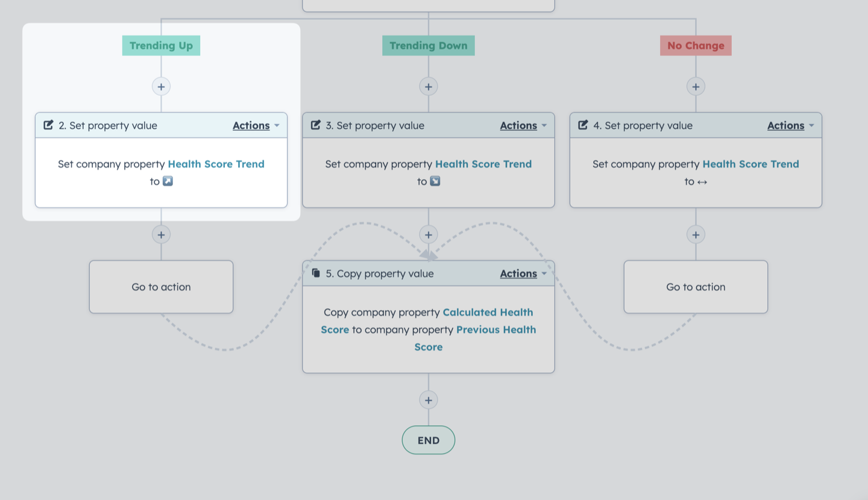Viewport: 868px width, 500px height.
Task: Click Health Score Trend link in action 3
Action: click(483, 164)
